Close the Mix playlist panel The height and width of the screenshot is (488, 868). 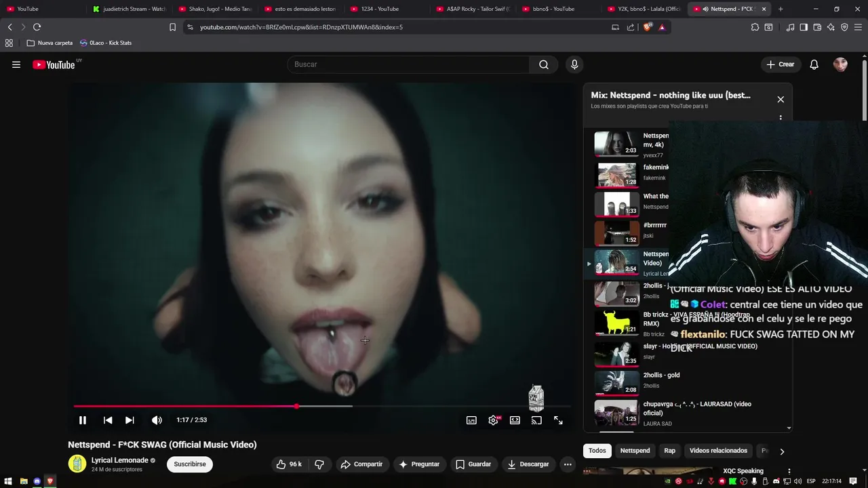[781, 99]
